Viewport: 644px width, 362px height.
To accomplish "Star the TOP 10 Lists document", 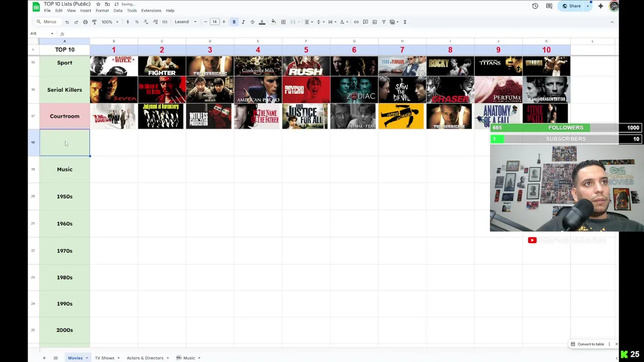I will 98,4.
